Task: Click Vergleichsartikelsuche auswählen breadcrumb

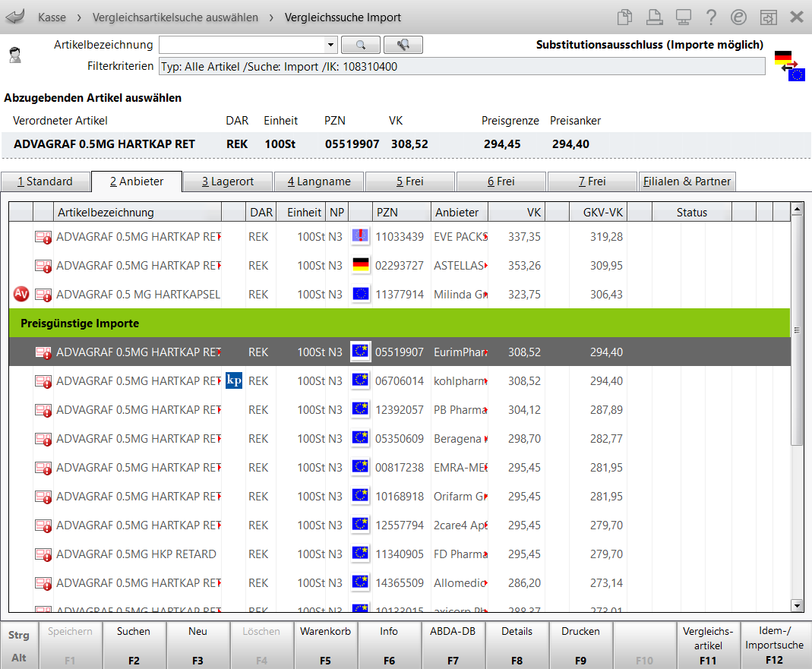Action: tap(175, 17)
